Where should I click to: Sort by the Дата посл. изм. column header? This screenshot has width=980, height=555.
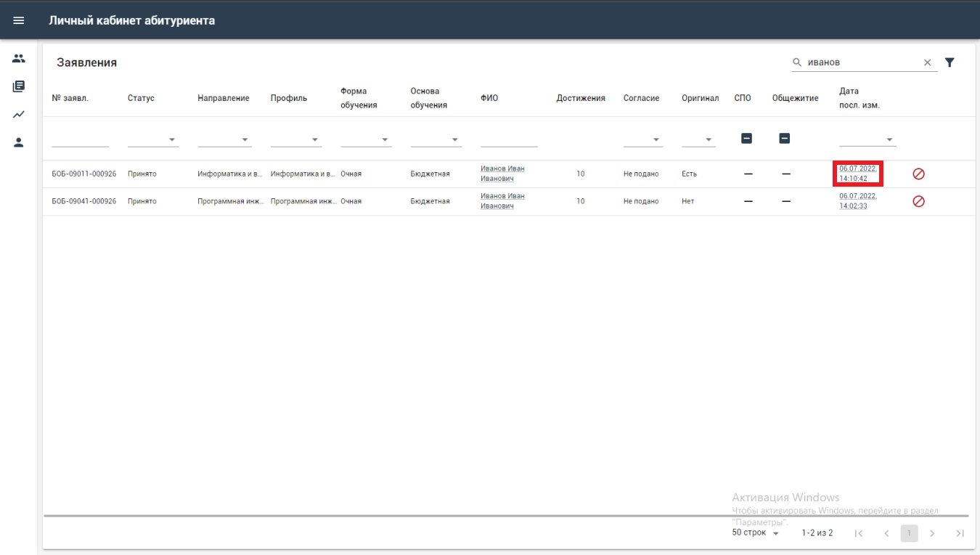pos(859,98)
